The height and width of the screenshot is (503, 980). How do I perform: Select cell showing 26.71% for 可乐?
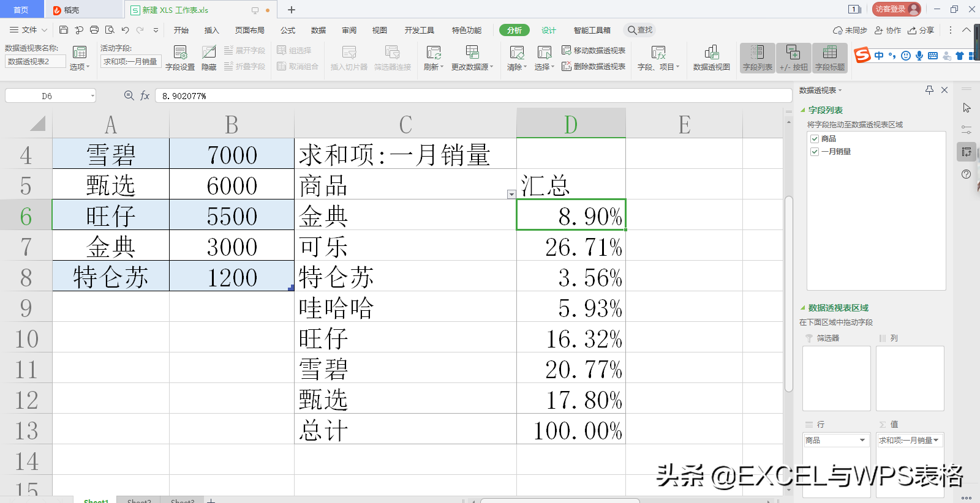(571, 245)
